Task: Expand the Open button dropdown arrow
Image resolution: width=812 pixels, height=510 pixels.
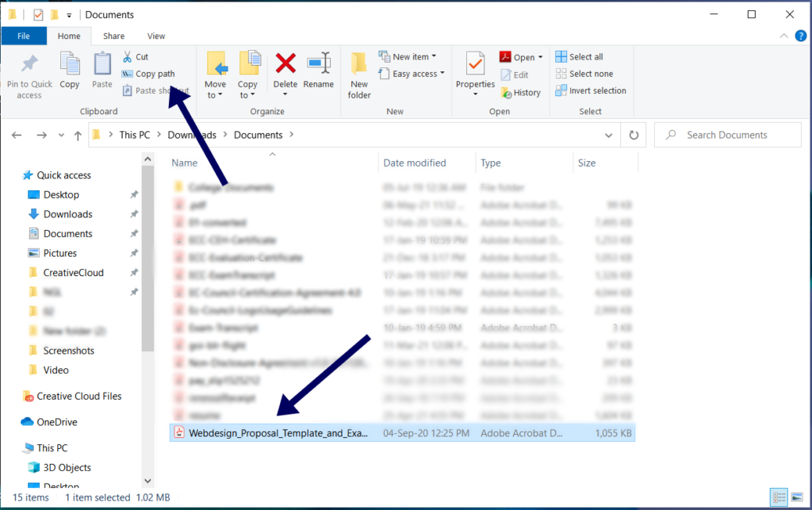Action: 538,56
